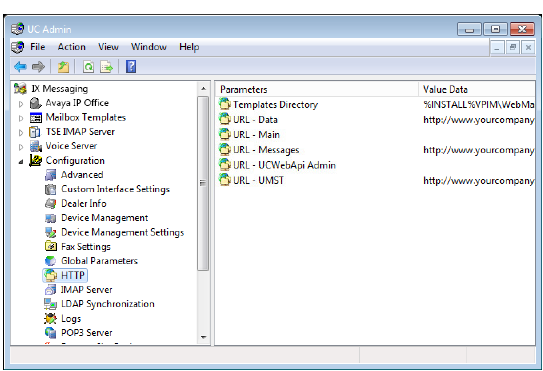
Task: Open the Action menu
Action: click(x=72, y=47)
